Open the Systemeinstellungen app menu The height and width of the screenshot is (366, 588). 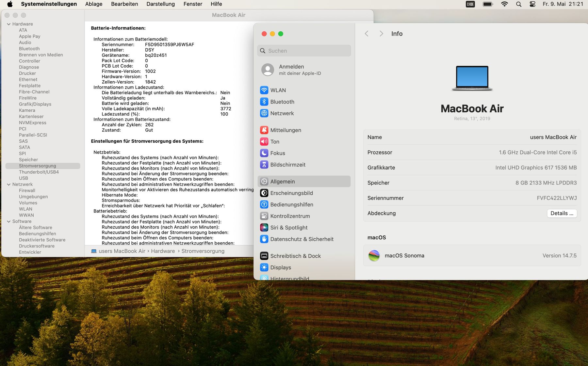[x=49, y=4]
